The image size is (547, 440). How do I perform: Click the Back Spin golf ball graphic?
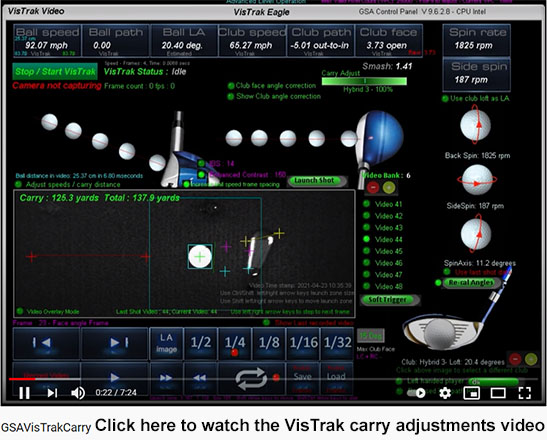(476, 126)
